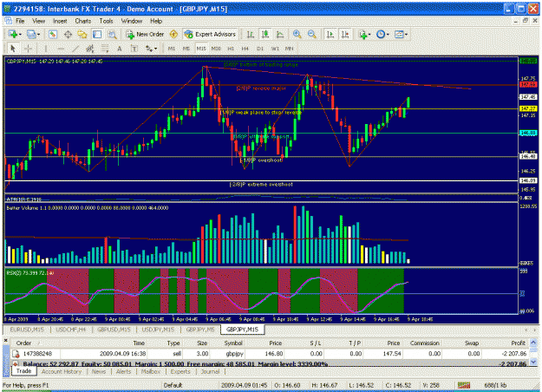Open the Strategy Tester magnifier icon
Viewport: 542px width, 392px height.
(112, 34)
